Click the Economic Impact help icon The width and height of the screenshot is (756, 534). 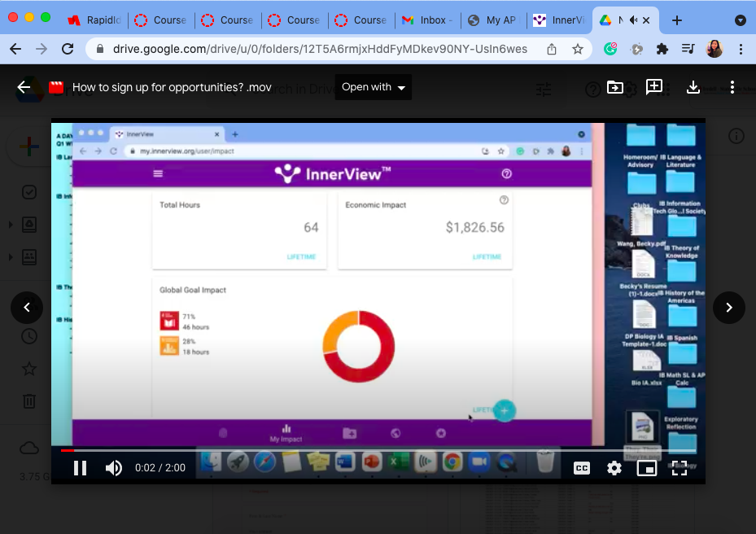click(x=504, y=199)
